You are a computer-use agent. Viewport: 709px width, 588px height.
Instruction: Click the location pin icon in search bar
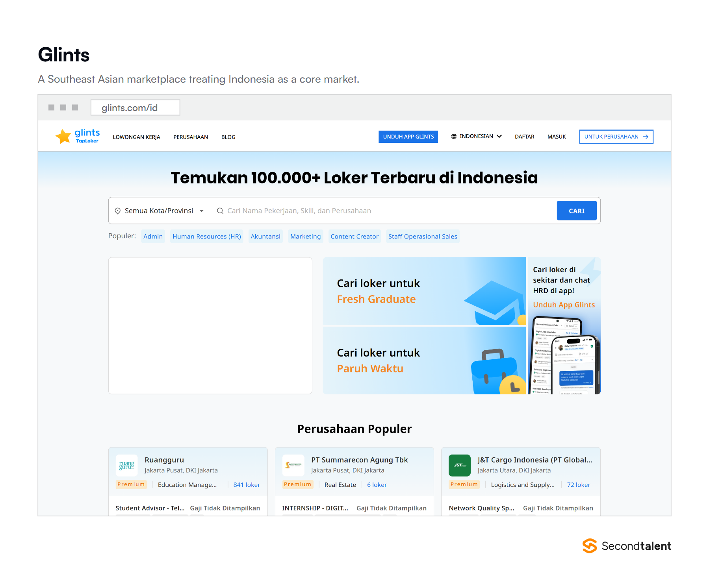point(117,211)
